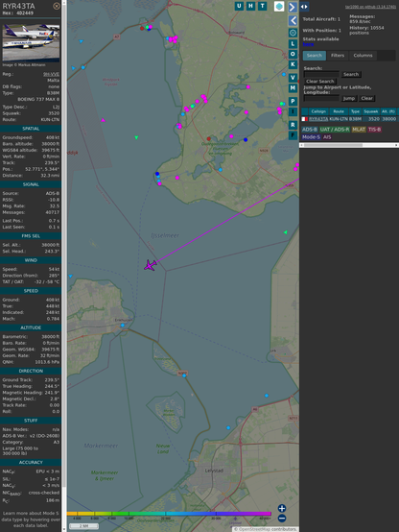Switch to the Filters tab
The image size is (399, 532).
coord(338,56)
